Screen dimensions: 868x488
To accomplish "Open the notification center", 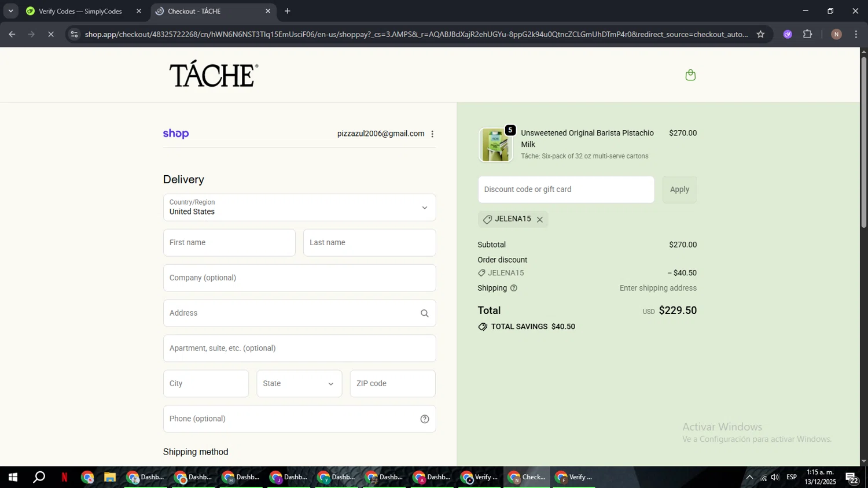I will (852, 478).
